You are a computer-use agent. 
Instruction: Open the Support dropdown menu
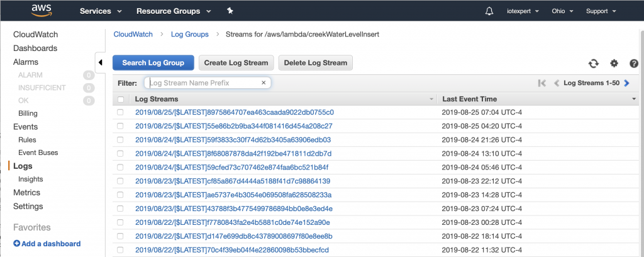601,11
